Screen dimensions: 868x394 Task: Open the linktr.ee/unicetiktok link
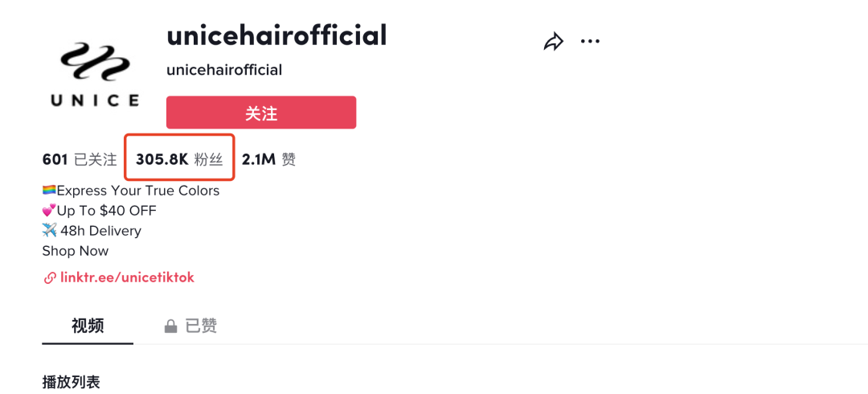point(127,277)
